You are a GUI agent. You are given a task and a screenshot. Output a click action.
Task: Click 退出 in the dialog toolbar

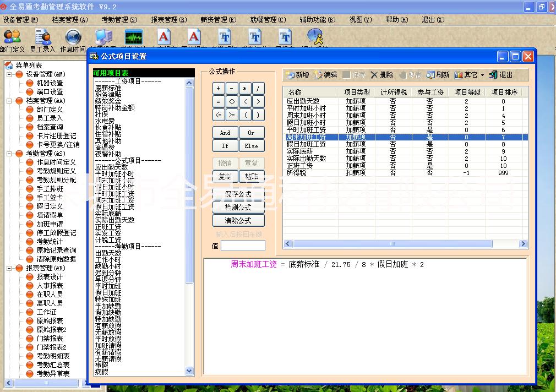500,75
